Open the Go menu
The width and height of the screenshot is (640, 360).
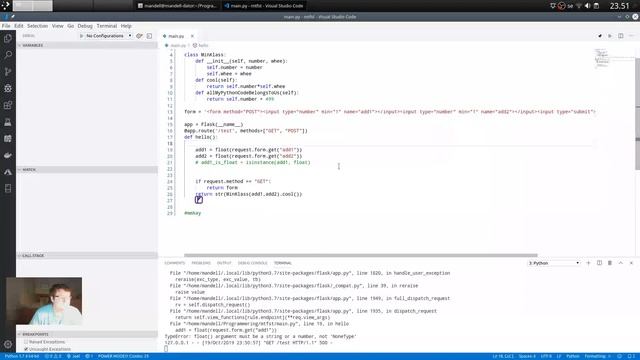pyautogui.click(x=71, y=26)
